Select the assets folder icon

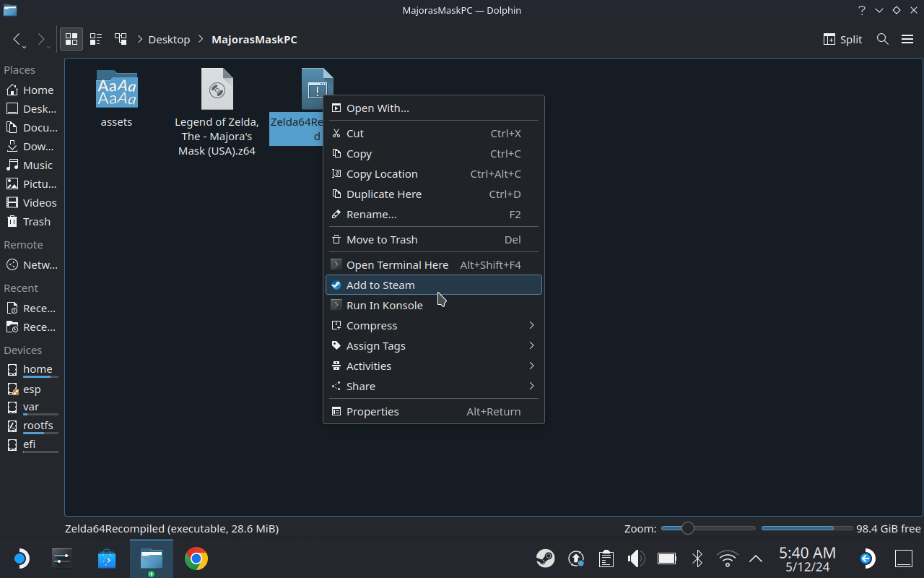[116, 90]
